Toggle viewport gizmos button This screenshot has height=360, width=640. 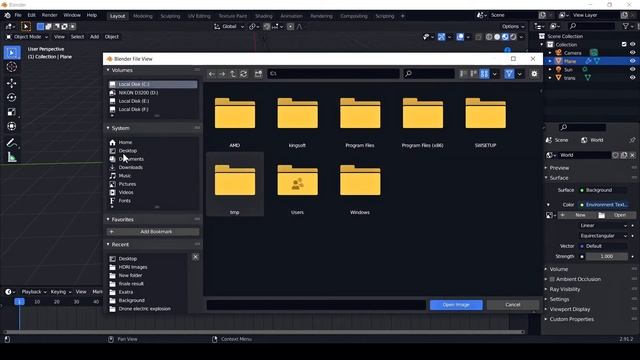(x=441, y=37)
